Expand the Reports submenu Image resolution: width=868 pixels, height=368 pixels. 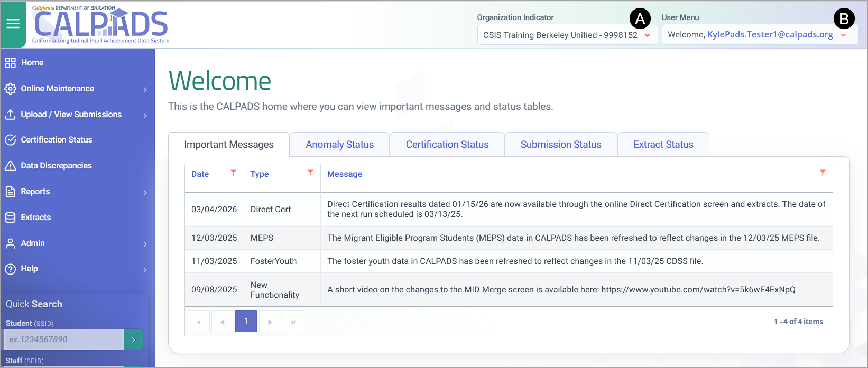145,193
